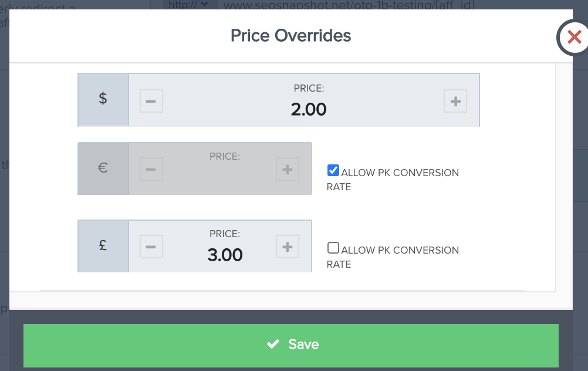Click the dollar currency symbol box
588x371 pixels.
(103, 99)
